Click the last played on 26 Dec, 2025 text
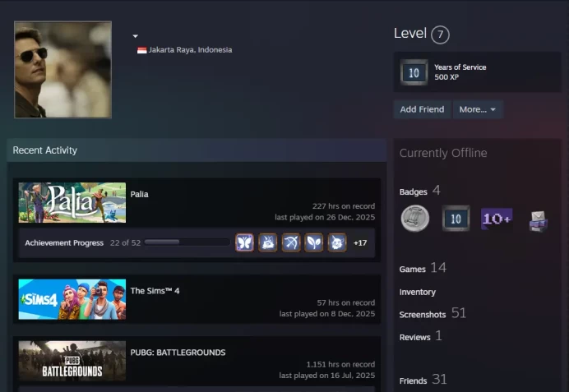This screenshot has width=569, height=392. tap(325, 217)
